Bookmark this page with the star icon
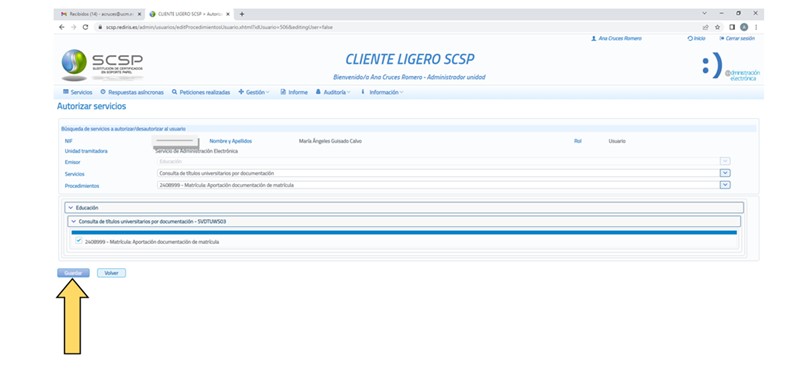The width and height of the screenshot is (788, 370). click(x=718, y=27)
